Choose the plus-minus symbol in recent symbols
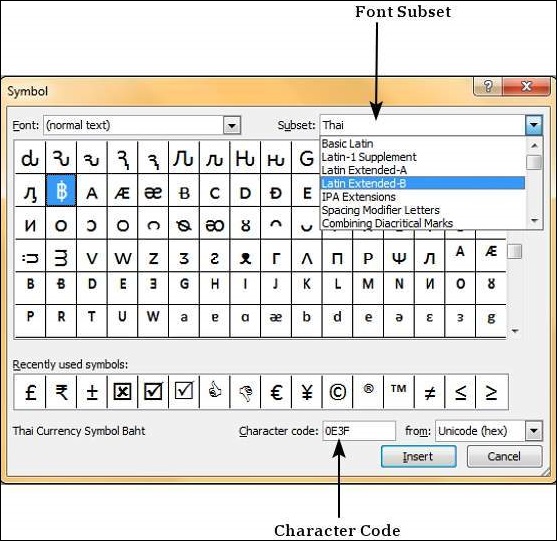 (x=92, y=392)
